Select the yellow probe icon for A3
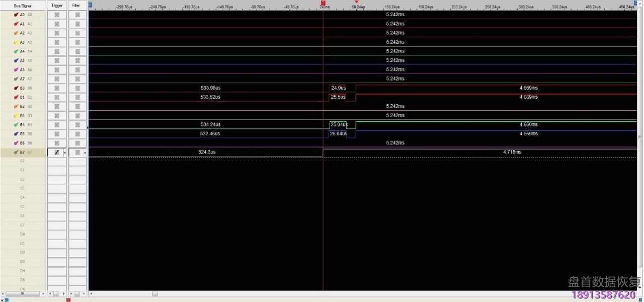 click(x=17, y=42)
